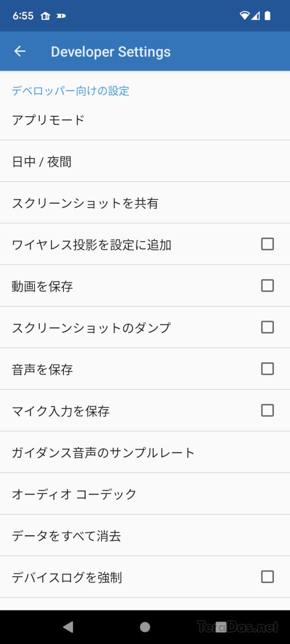The height and width of the screenshot is (644, 290).
Task: Open ガイダンス音声のサンプルレート selection
Action: 145,452
